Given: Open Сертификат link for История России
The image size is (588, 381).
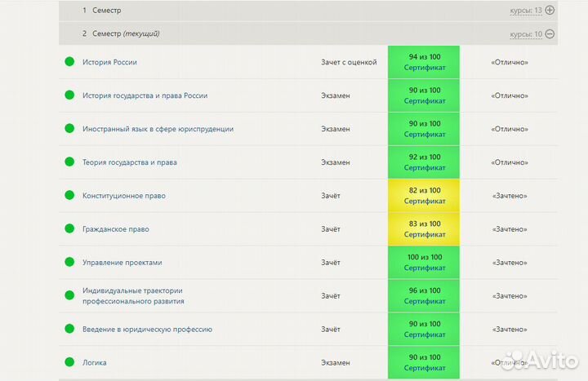Looking at the screenshot, I should pos(425,68).
